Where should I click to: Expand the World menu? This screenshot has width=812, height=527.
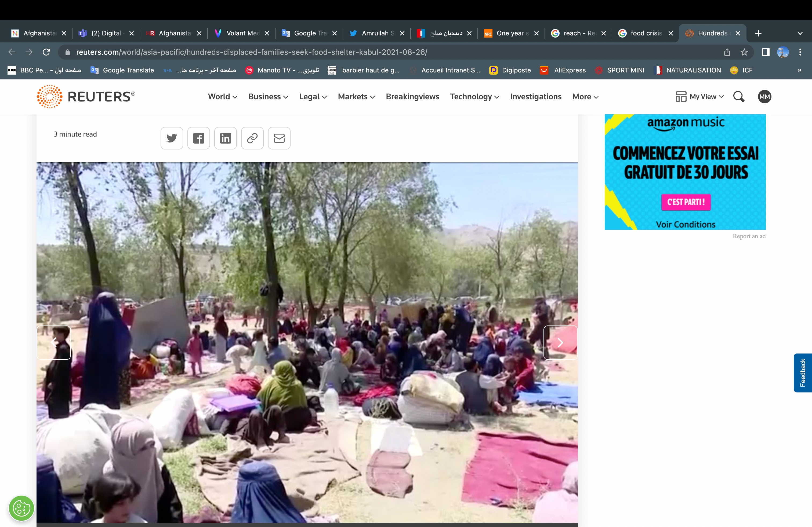(222, 97)
